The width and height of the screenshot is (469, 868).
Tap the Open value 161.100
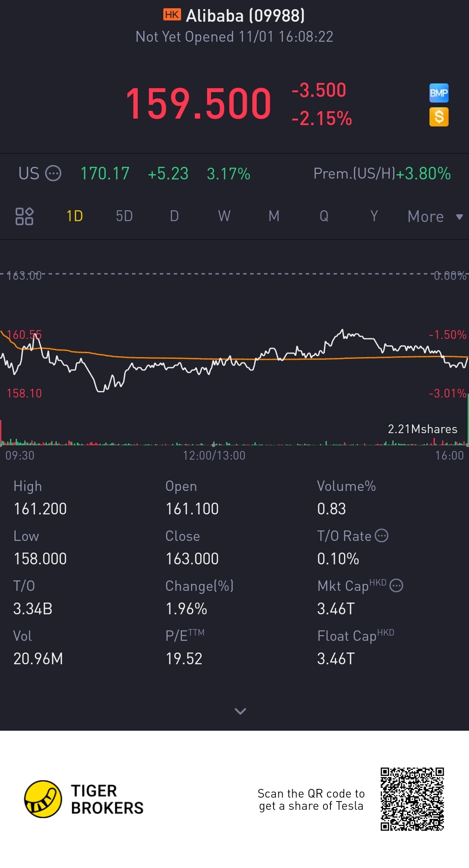point(192,509)
